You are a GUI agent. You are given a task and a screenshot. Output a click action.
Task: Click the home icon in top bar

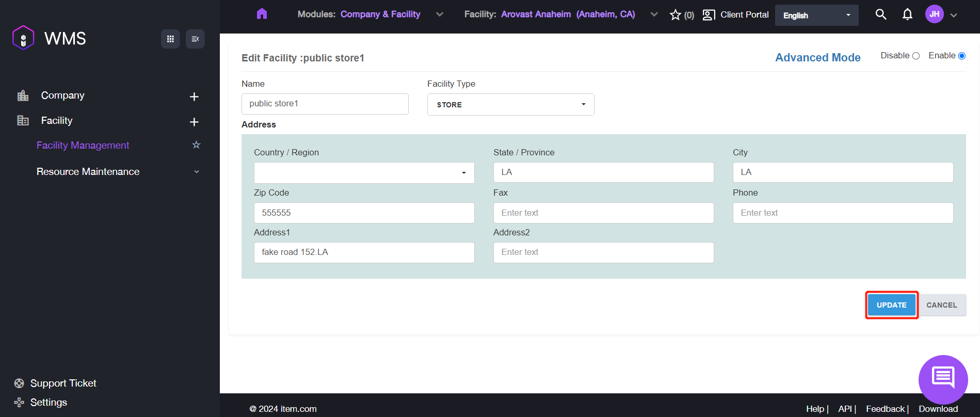262,14
